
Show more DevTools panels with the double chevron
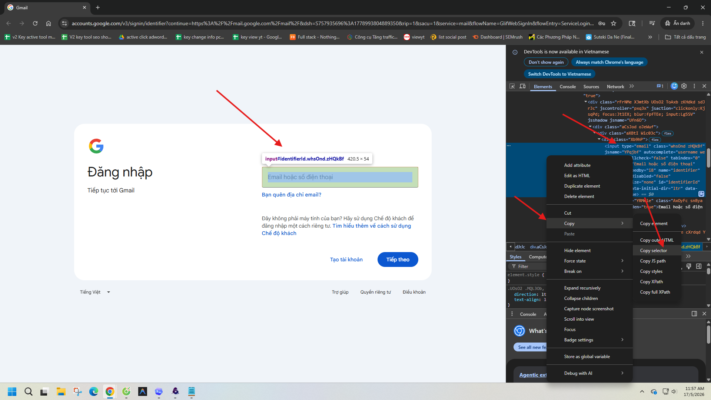pos(632,86)
